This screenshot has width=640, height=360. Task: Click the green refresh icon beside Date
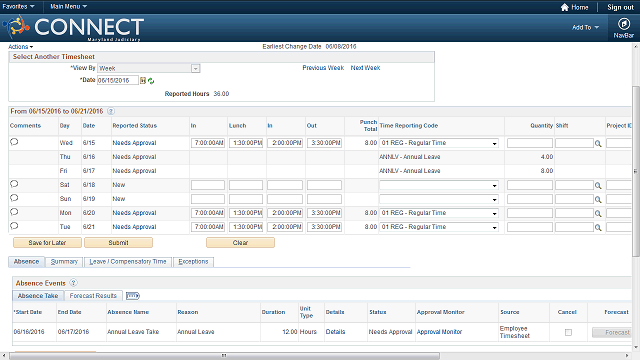151,81
